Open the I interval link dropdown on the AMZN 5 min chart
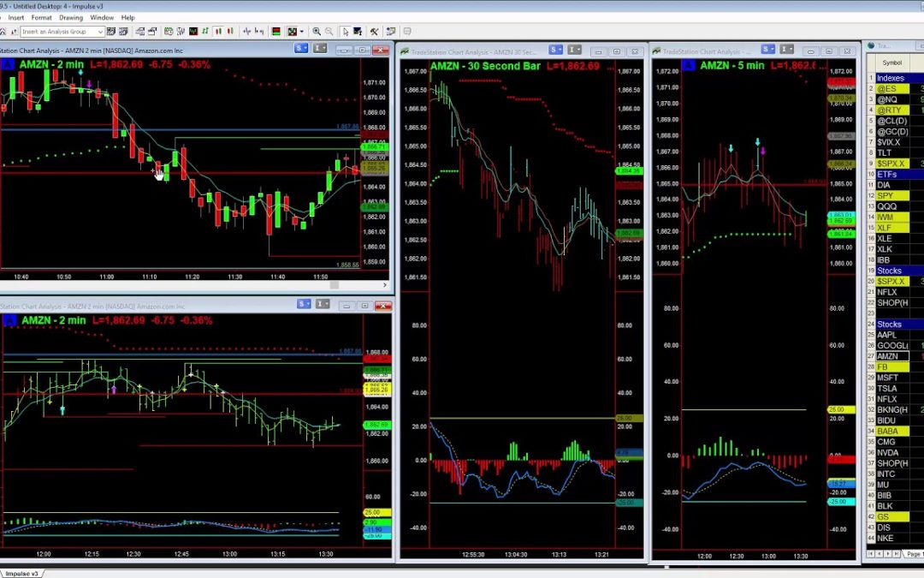 click(787, 49)
